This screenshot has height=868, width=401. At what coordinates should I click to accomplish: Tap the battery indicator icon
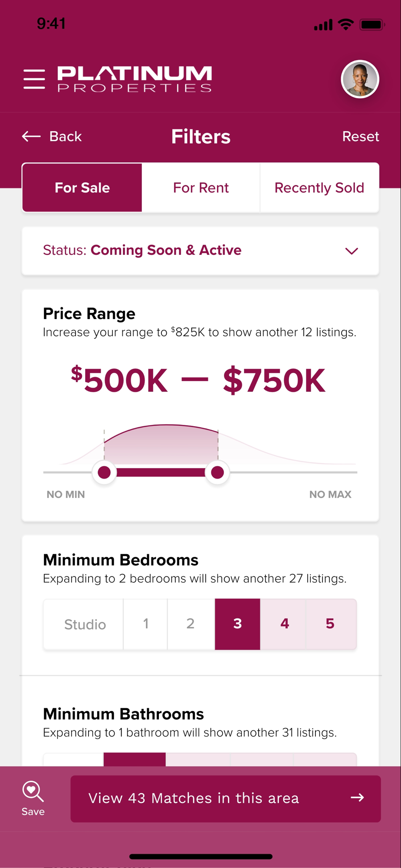[x=371, y=24]
